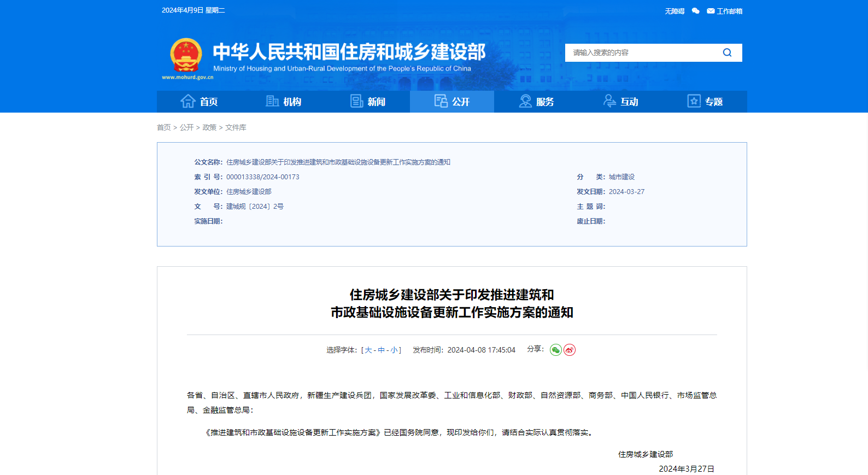
Task: Click the date 2024年4月9日 星期二
Action: click(193, 10)
